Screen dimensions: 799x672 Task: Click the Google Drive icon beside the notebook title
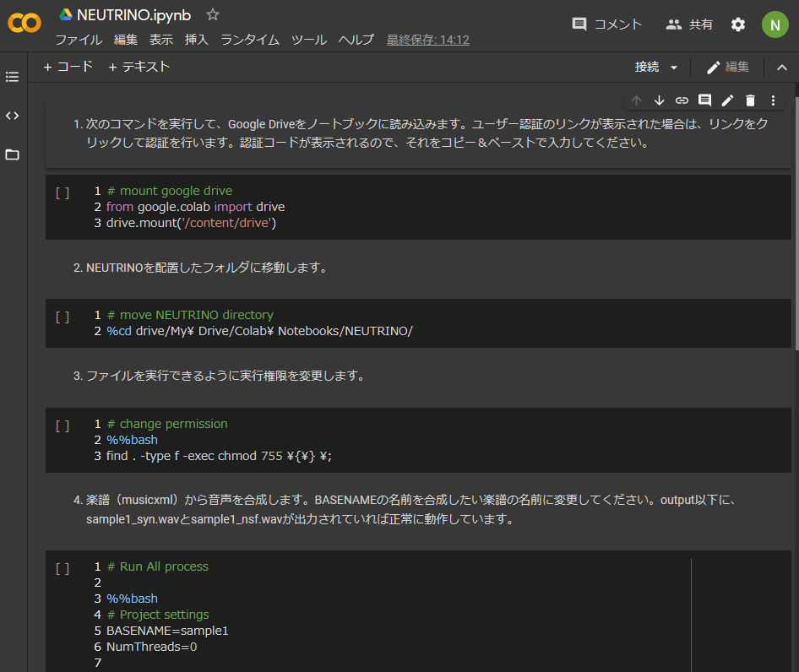point(66,15)
